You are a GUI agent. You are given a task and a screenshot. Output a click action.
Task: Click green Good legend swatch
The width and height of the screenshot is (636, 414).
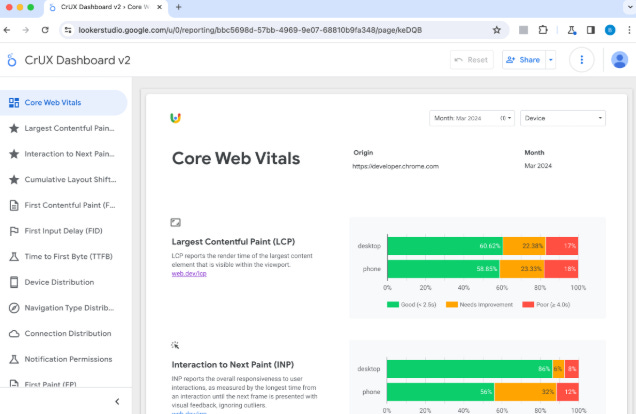point(393,305)
